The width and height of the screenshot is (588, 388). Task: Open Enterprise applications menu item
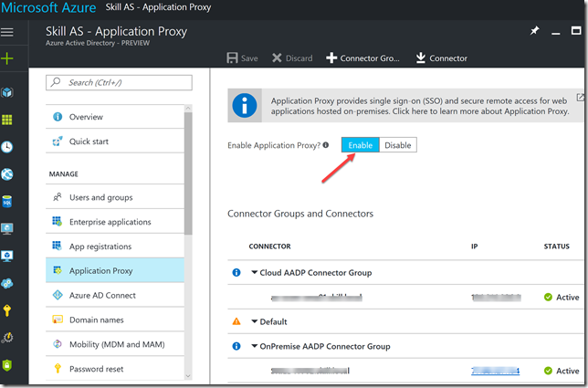click(x=110, y=222)
